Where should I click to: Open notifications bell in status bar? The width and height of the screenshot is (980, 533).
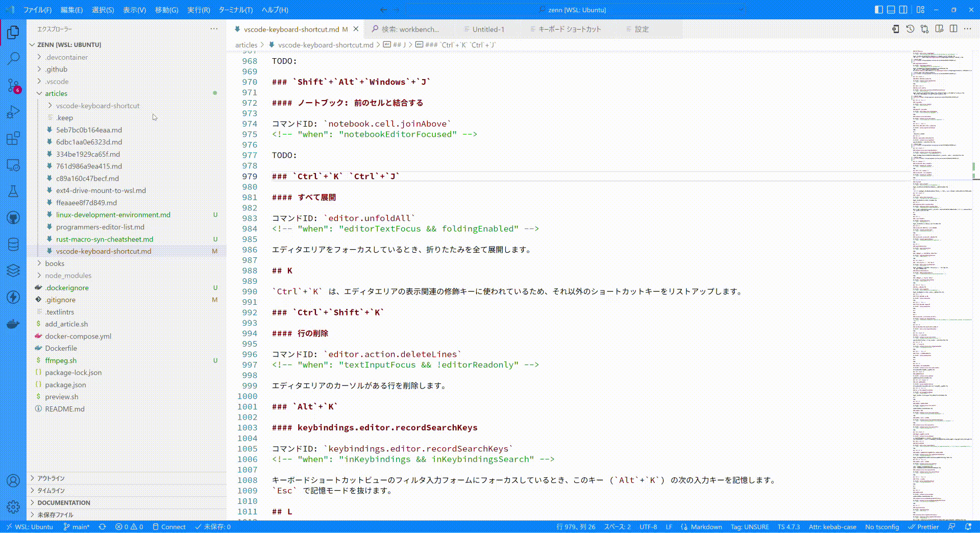click(968, 527)
